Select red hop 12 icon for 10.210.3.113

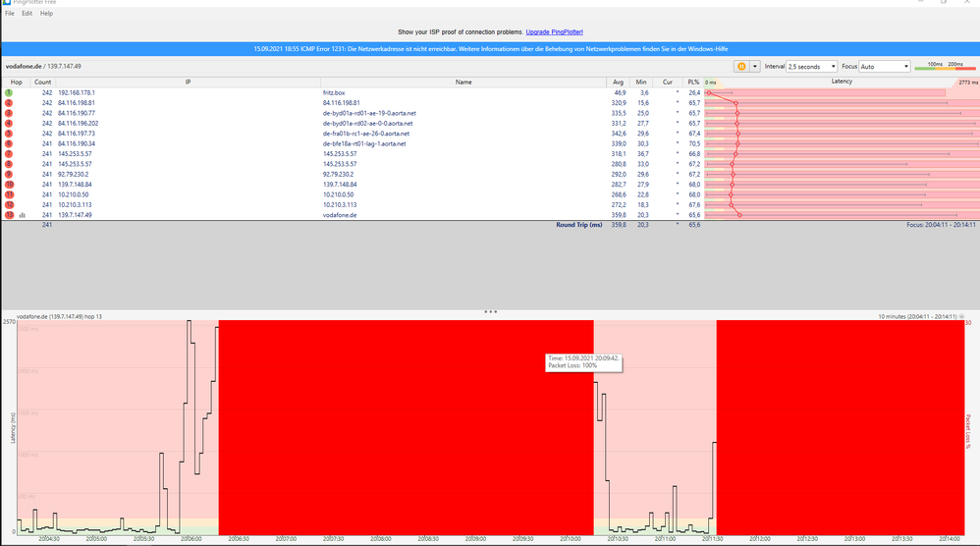click(9, 205)
